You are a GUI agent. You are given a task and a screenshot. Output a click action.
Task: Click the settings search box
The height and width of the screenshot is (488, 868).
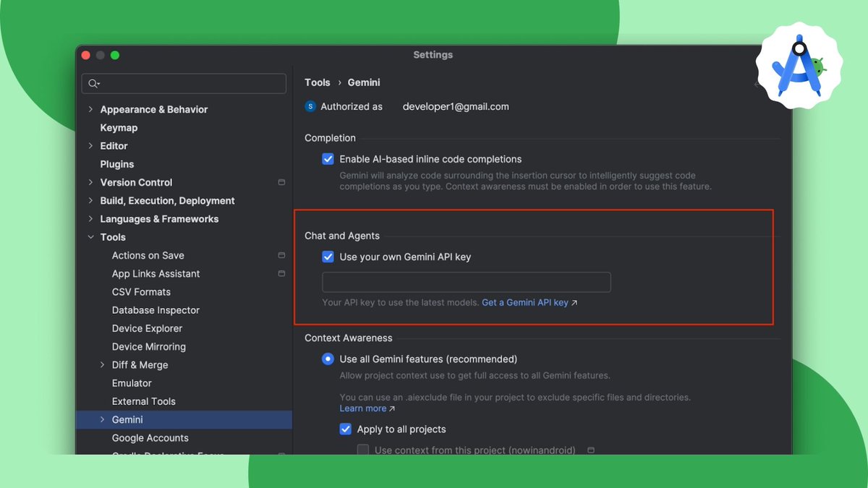184,83
